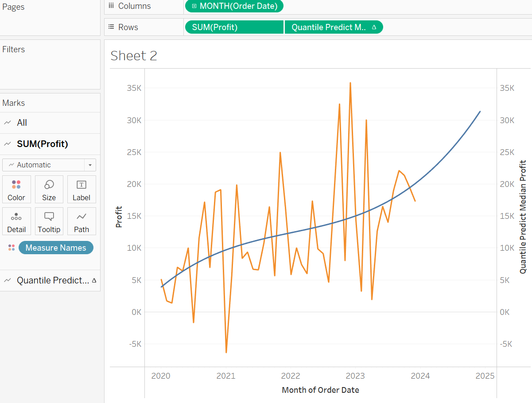The width and height of the screenshot is (532, 403).
Task: Click the Month of Order Date axis title
Action: [x=320, y=390]
